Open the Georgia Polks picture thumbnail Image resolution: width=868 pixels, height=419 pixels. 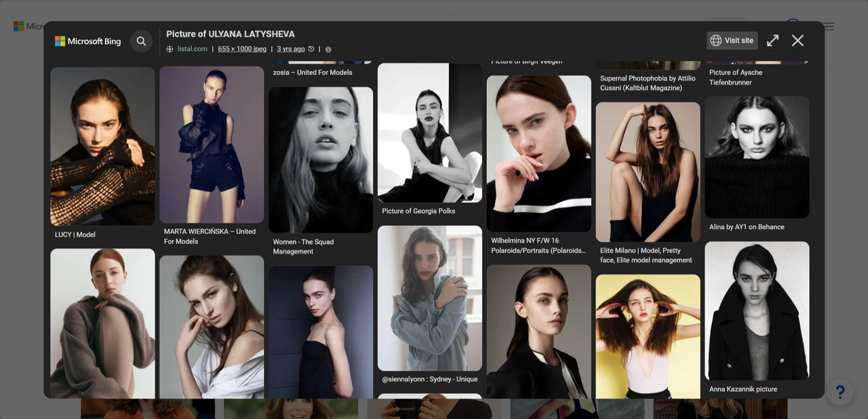click(x=430, y=133)
